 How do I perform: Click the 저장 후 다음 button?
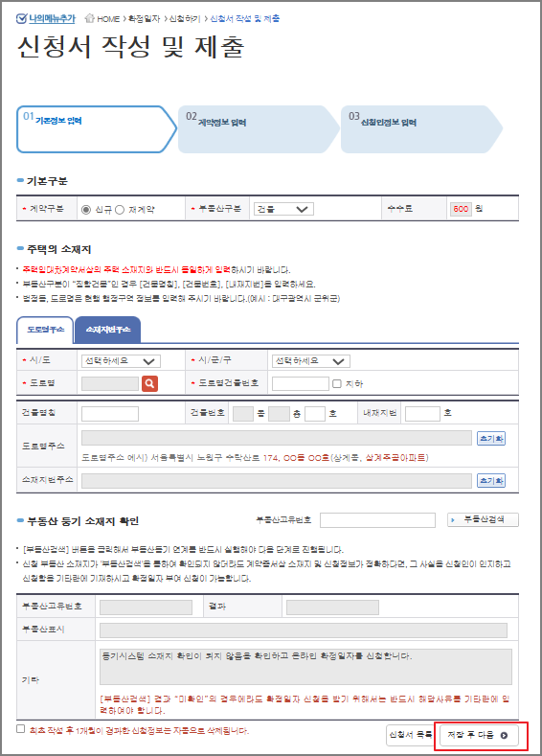point(479,735)
